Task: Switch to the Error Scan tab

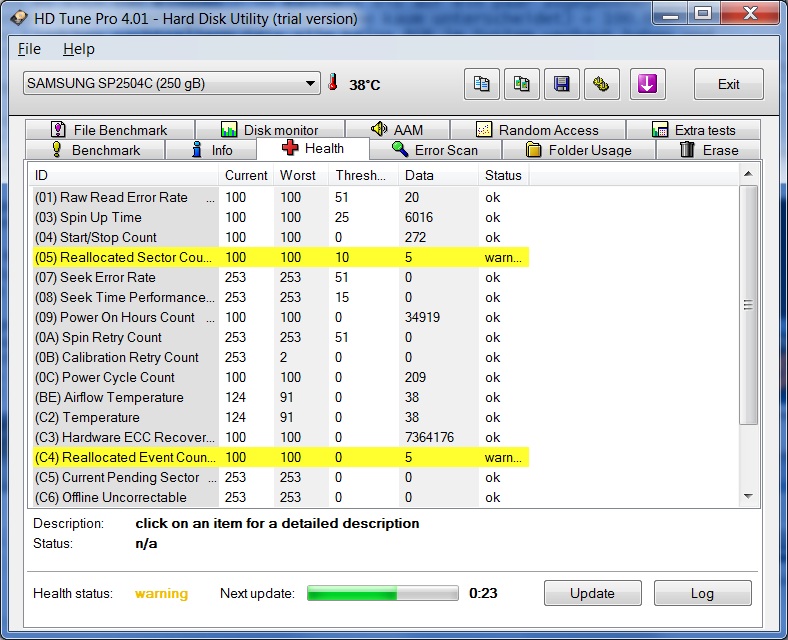Action: [435, 150]
